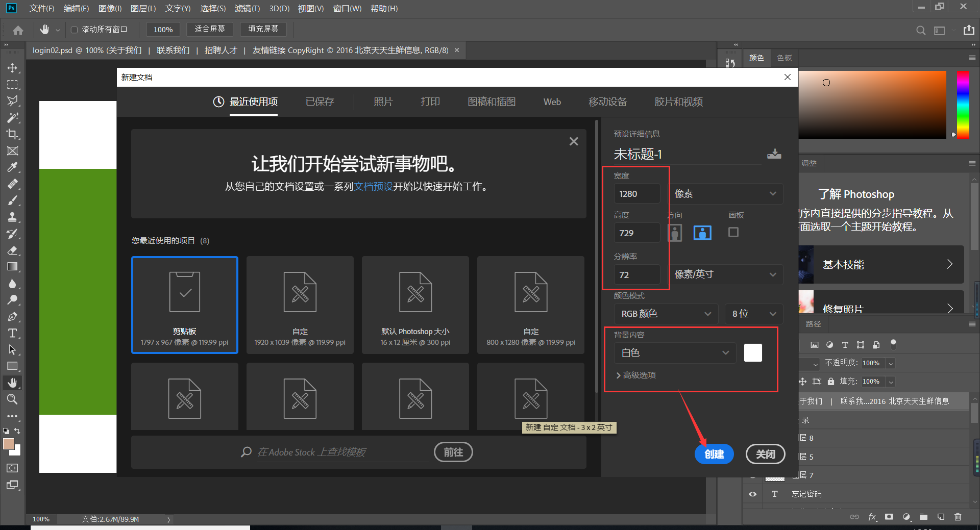Viewport: 980px width, 530px height.
Task: Click the hue spectrum slider
Action: coord(963,105)
